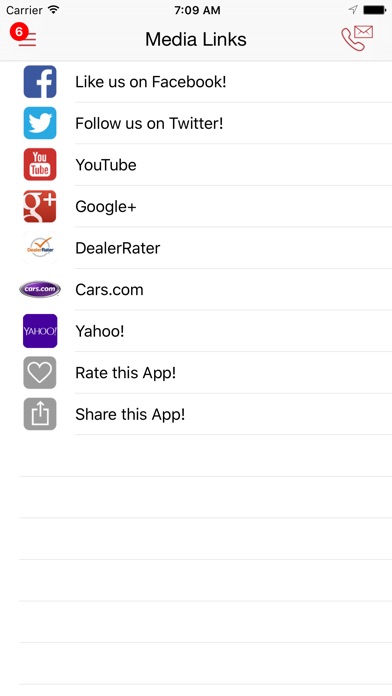The width and height of the screenshot is (392, 696).
Task: Tap the Google+ icon
Action: click(40, 206)
